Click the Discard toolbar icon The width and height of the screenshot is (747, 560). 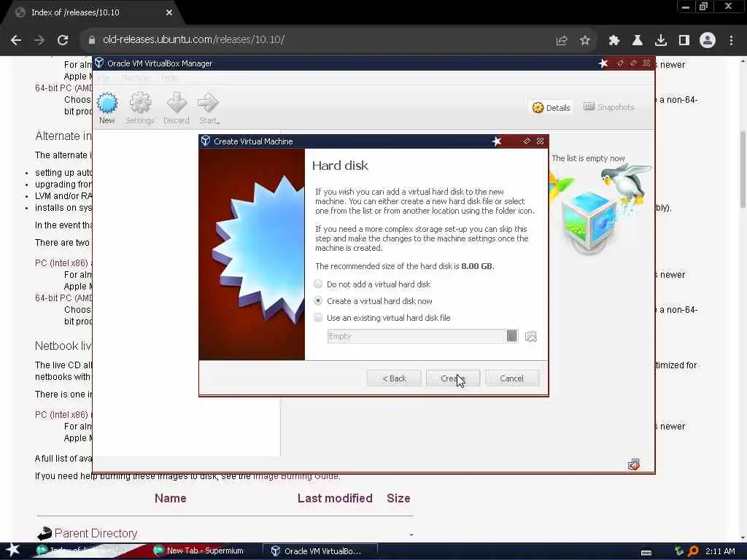[x=177, y=108]
